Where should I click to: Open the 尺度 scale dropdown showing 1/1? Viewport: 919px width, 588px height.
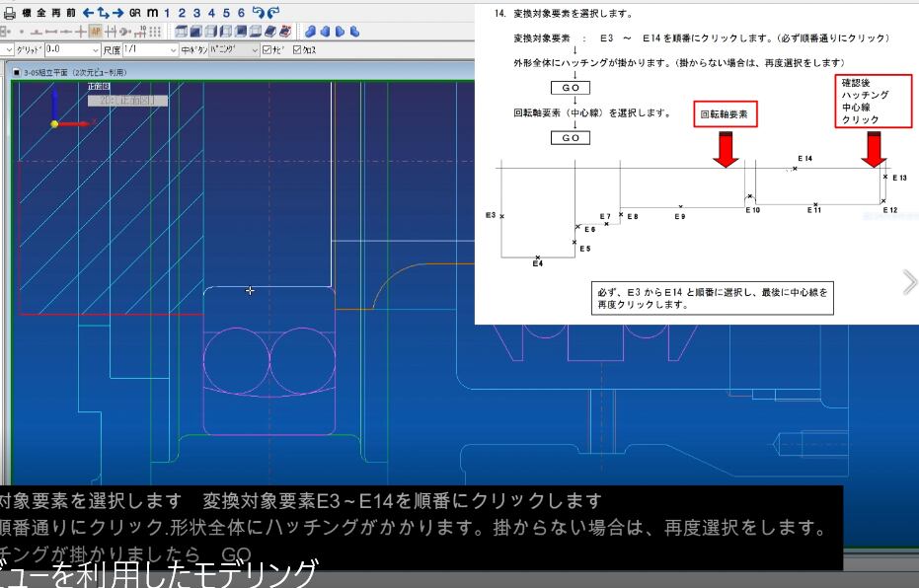click(x=151, y=49)
